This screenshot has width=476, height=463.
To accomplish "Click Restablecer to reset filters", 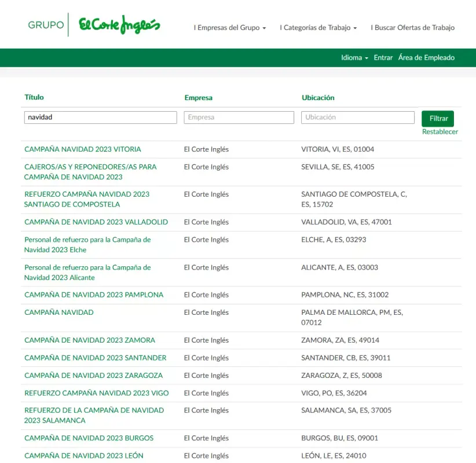I will pos(440,132).
